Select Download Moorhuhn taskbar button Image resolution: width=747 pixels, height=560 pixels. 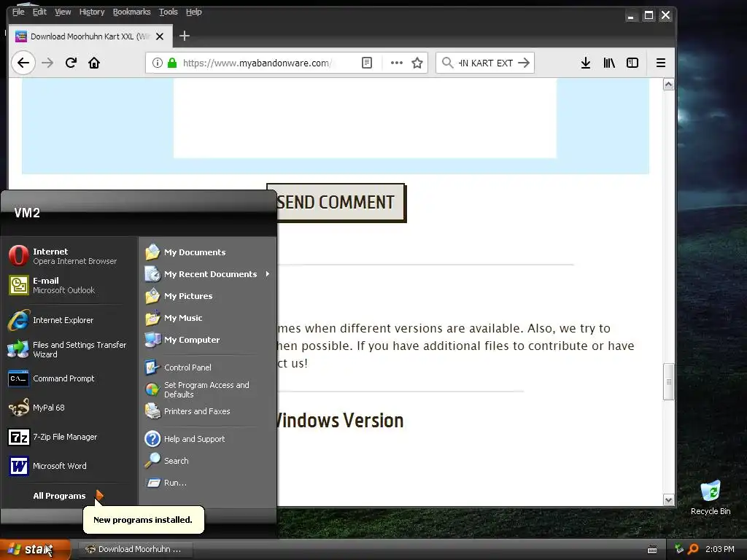pos(135,549)
